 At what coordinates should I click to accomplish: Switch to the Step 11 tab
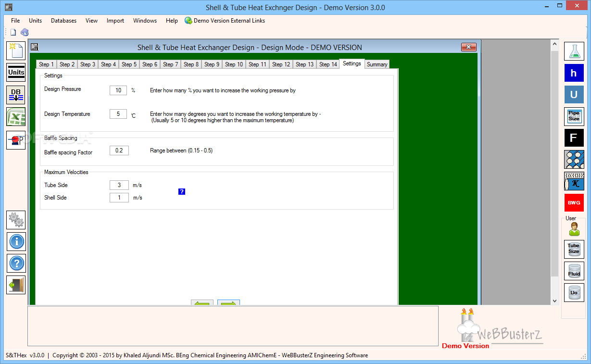click(x=257, y=64)
